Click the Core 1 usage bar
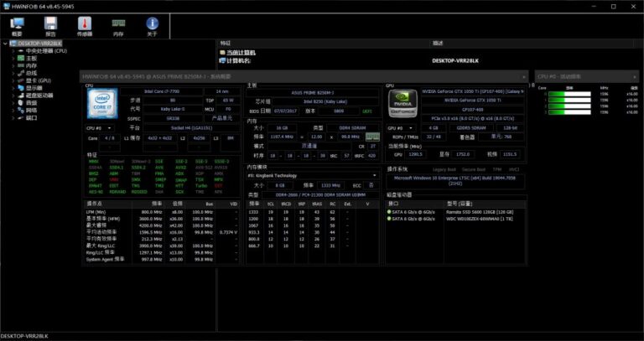644x341 pixels. point(569,101)
